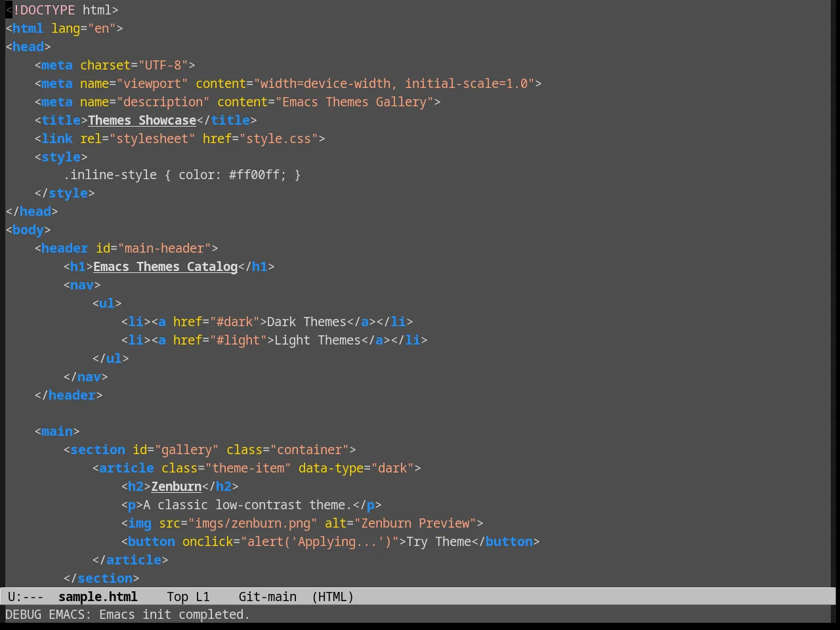The image size is (840, 630).
Task: Click the closing /style tag
Action: coord(64,193)
